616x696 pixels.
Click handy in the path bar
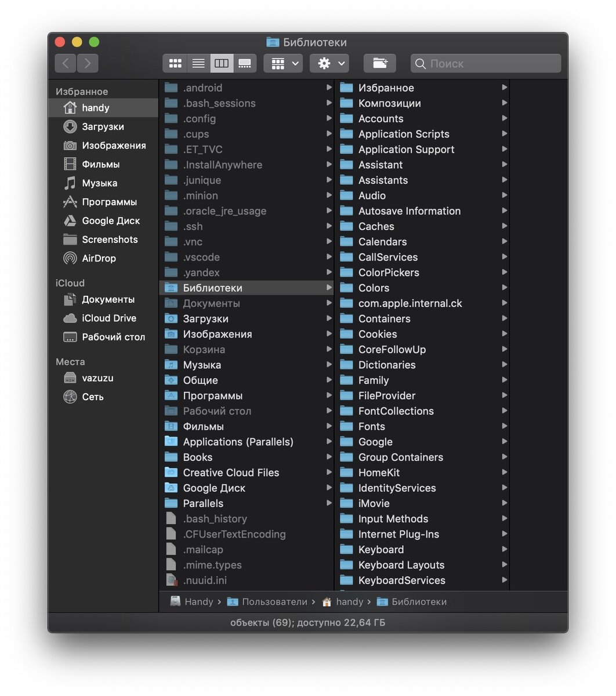click(342, 601)
